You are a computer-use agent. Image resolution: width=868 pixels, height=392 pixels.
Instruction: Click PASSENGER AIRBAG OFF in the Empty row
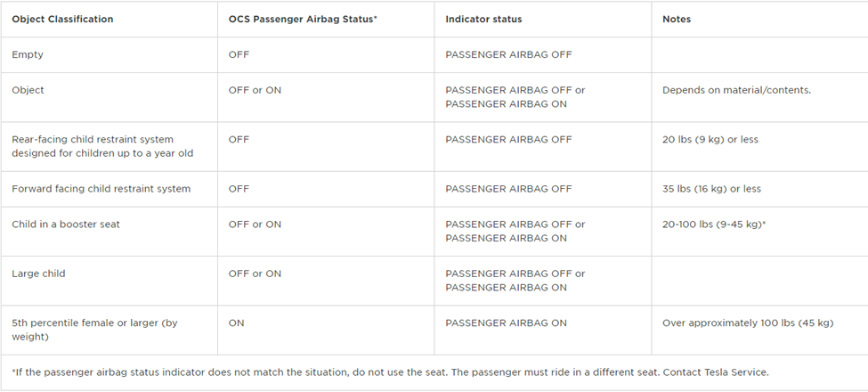[x=508, y=54]
